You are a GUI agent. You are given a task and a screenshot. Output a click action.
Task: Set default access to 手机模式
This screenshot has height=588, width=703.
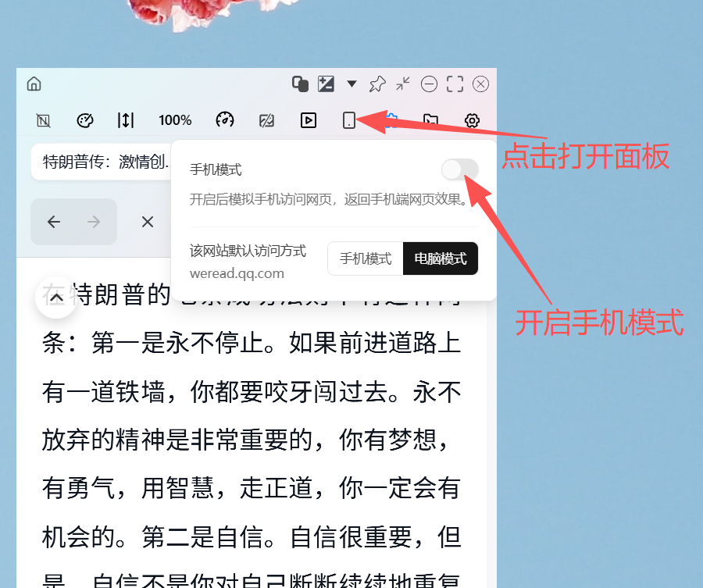366,258
